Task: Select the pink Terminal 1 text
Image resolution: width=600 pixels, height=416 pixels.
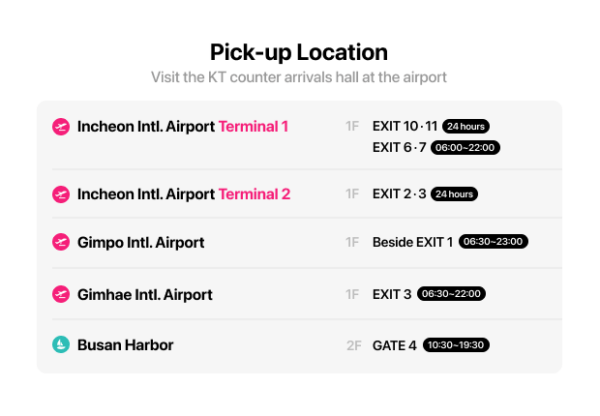Action: coord(253,127)
